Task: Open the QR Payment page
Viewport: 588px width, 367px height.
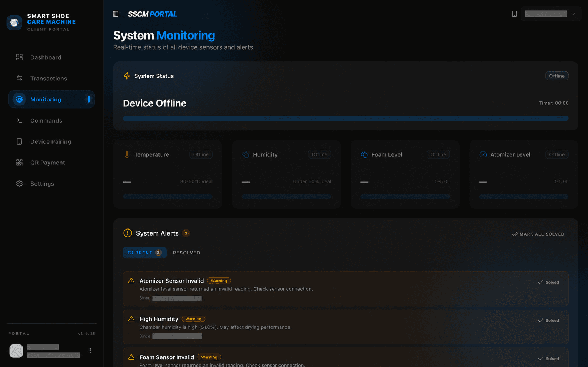Action: 51,163
